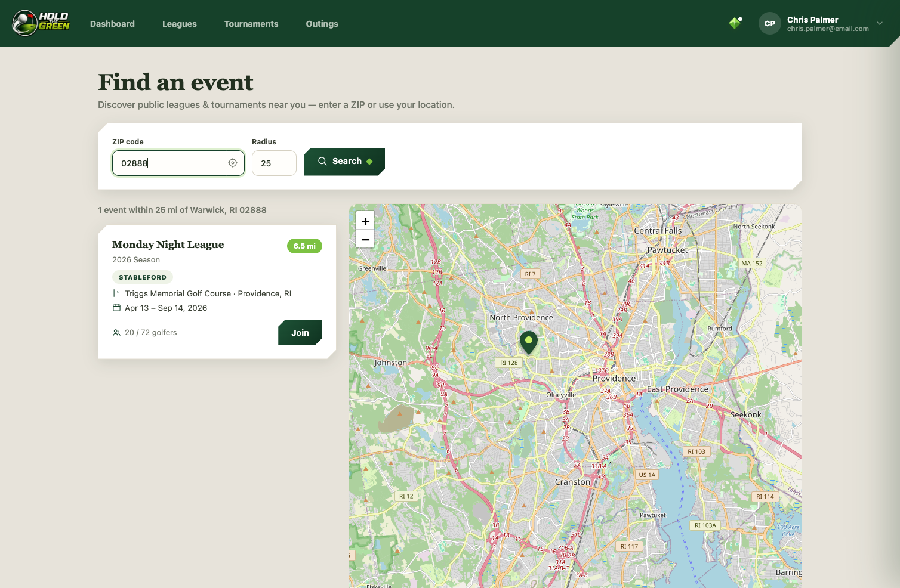Screen dimensions: 900x588
Task: Click the Search button
Action: [x=344, y=162]
